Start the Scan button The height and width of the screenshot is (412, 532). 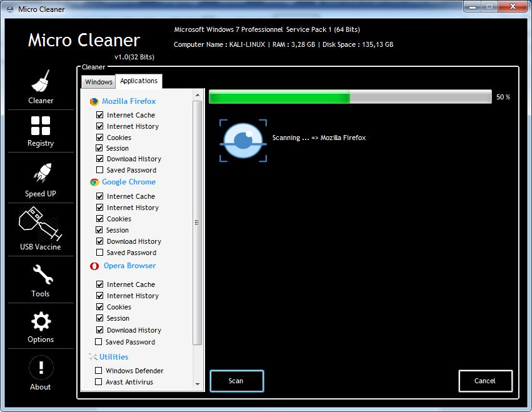point(236,381)
